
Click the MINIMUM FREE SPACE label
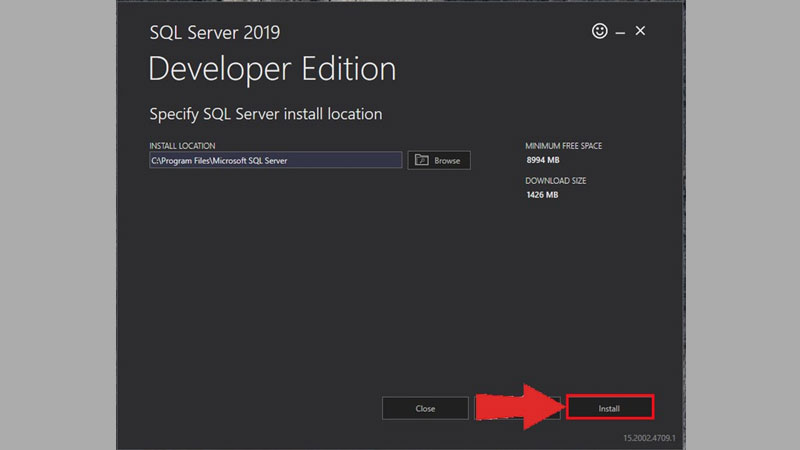click(x=564, y=146)
